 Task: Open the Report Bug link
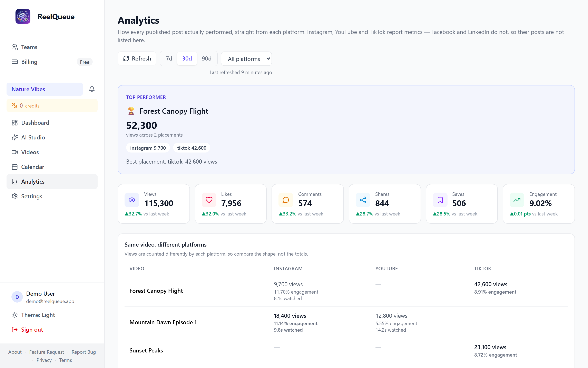click(x=84, y=352)
